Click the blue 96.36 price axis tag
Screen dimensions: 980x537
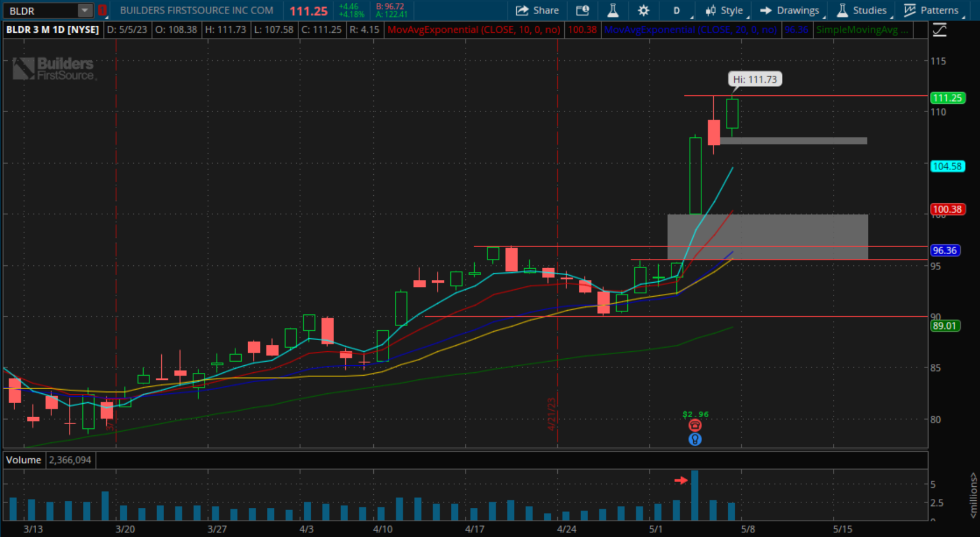945,251
